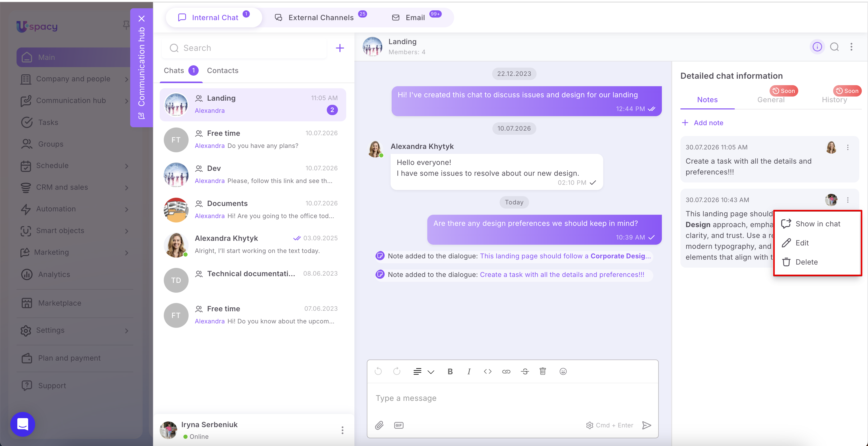
Task: Select the Contacts tab
Action: [222, 70]
